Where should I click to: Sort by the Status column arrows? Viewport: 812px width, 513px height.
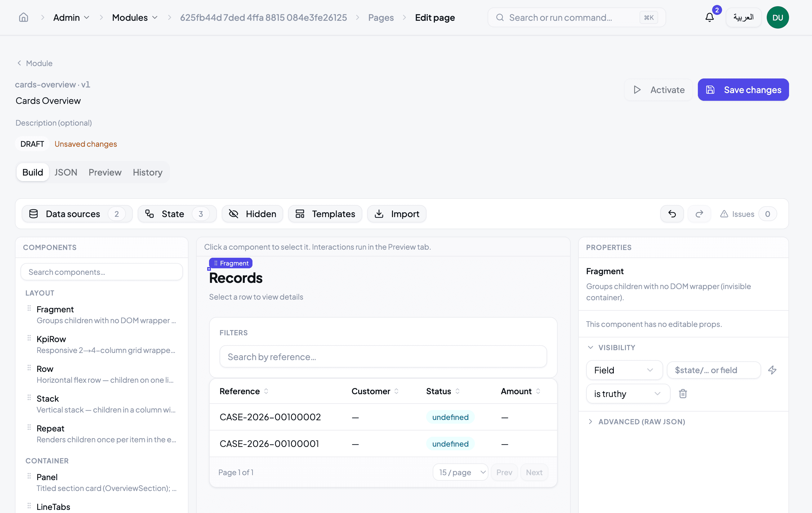click(x=457, y=391)
